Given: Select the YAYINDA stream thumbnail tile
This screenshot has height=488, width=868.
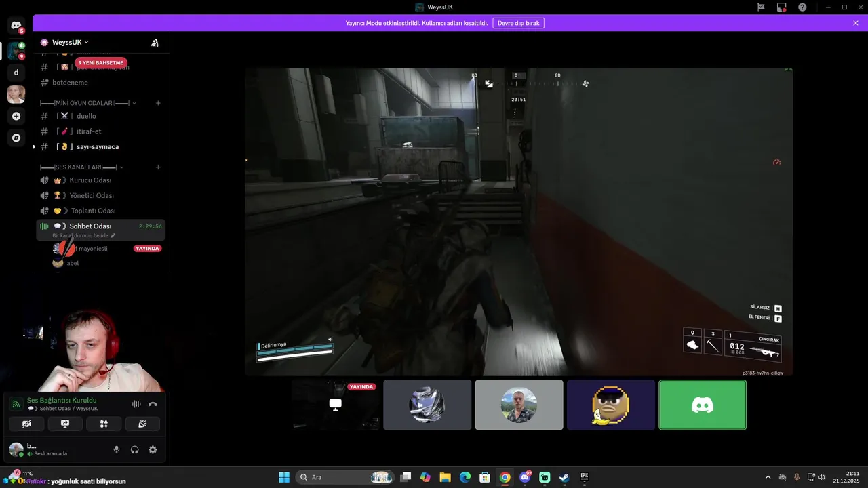Looking at the screenshot, I should [x=336, y=405].
